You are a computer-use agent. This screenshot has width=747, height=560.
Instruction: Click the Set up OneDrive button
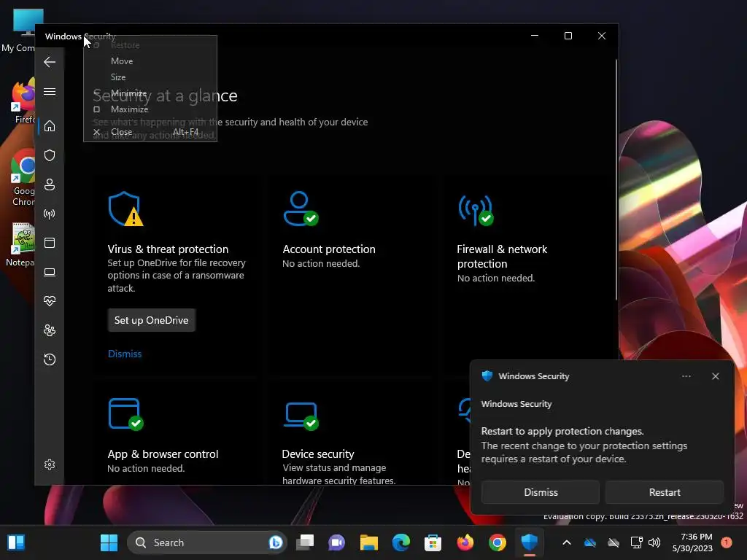[152, 321]
